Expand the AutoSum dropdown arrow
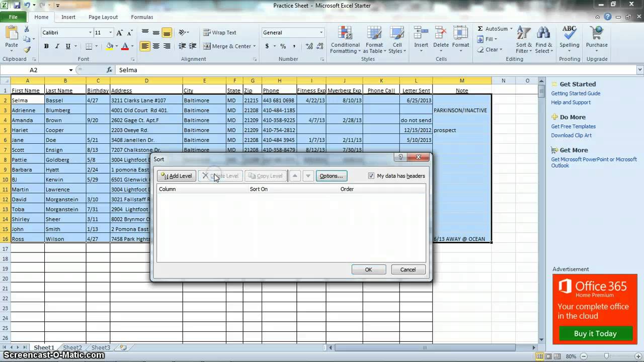This screenshot has width=644, height=362. pyautogui.click(x=511, y=29)
